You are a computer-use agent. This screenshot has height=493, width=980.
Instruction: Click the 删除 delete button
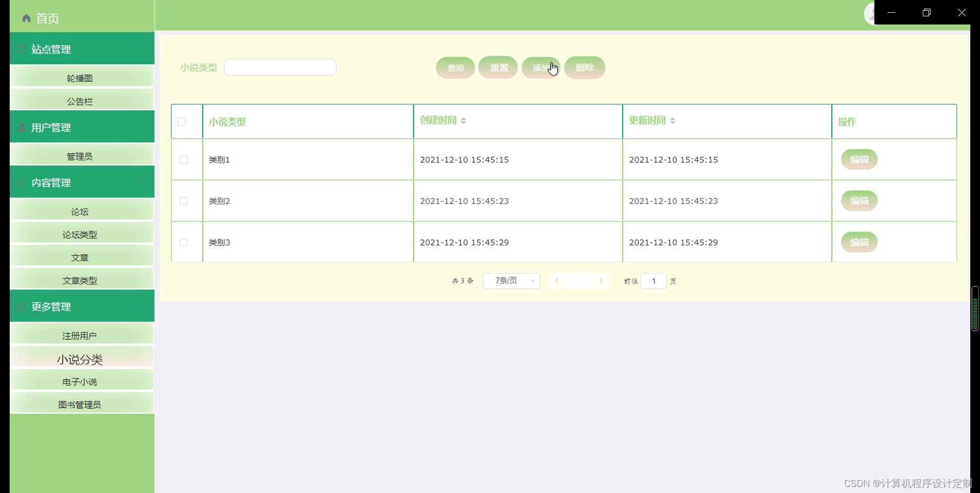point(584,67)
